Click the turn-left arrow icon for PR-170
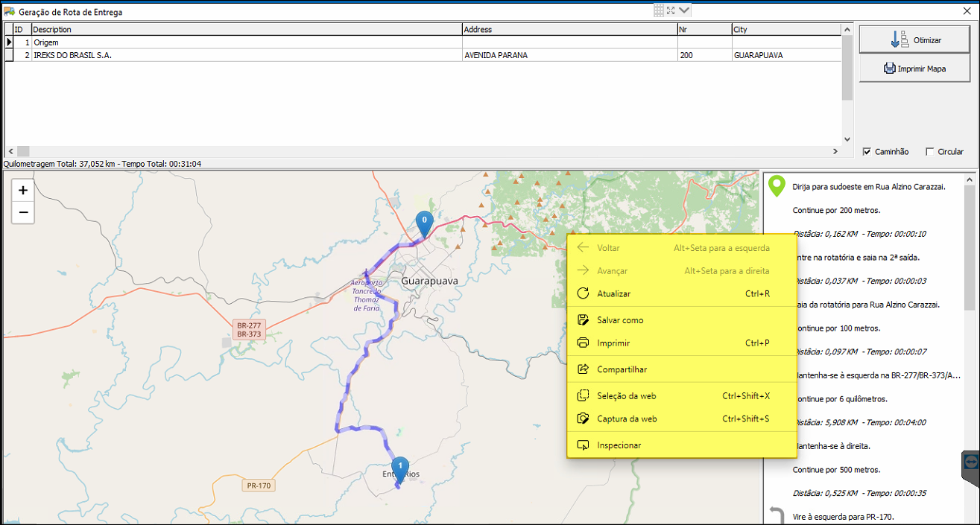Screen dimensions: 980x525 (x=777, y=516)
